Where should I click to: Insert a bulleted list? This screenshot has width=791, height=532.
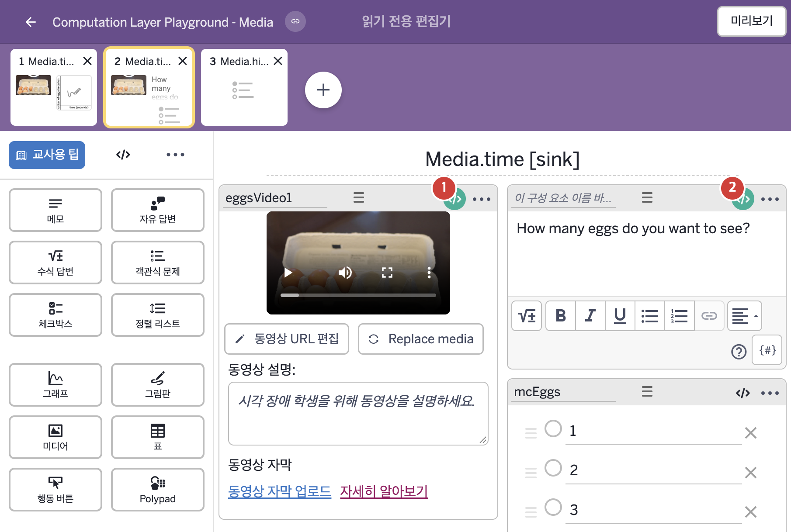tap(650, 316)
